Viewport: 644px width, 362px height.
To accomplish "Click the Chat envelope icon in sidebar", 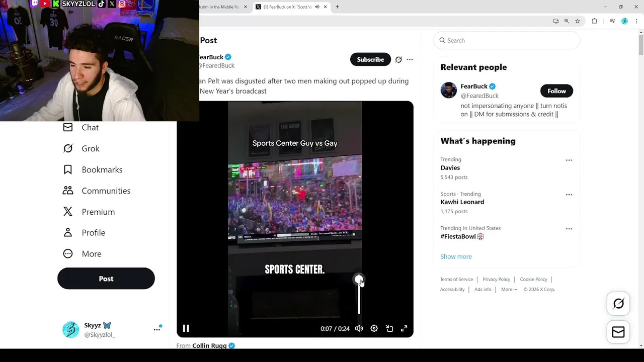I will point(68,128).
